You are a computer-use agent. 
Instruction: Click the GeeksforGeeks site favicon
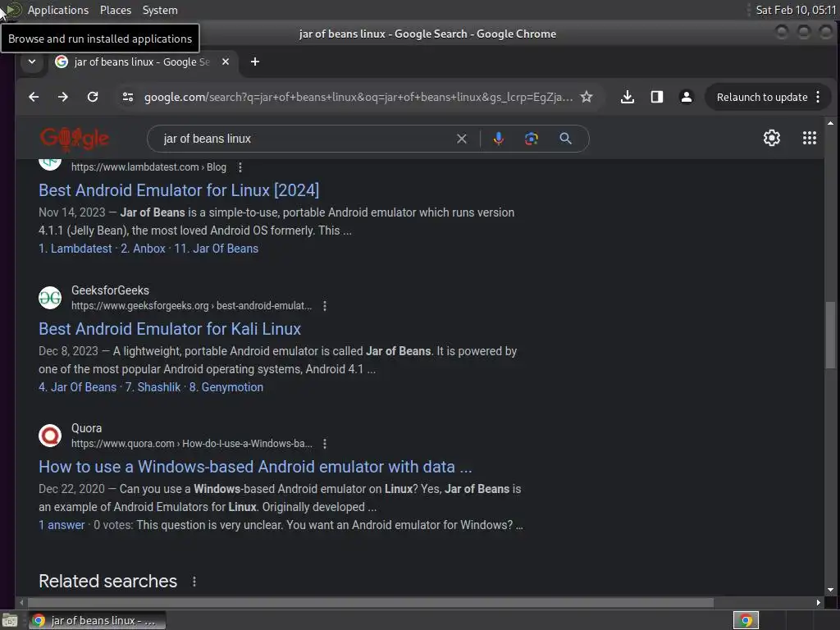(50, 298)
